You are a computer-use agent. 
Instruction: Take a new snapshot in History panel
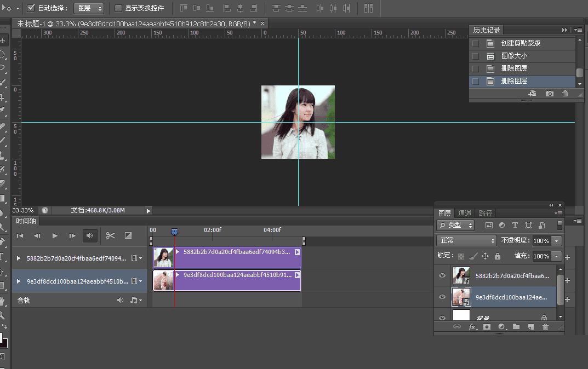549,94
